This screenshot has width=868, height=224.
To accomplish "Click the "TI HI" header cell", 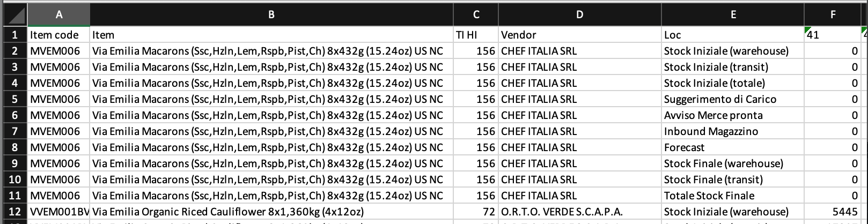I will point(476,35).
